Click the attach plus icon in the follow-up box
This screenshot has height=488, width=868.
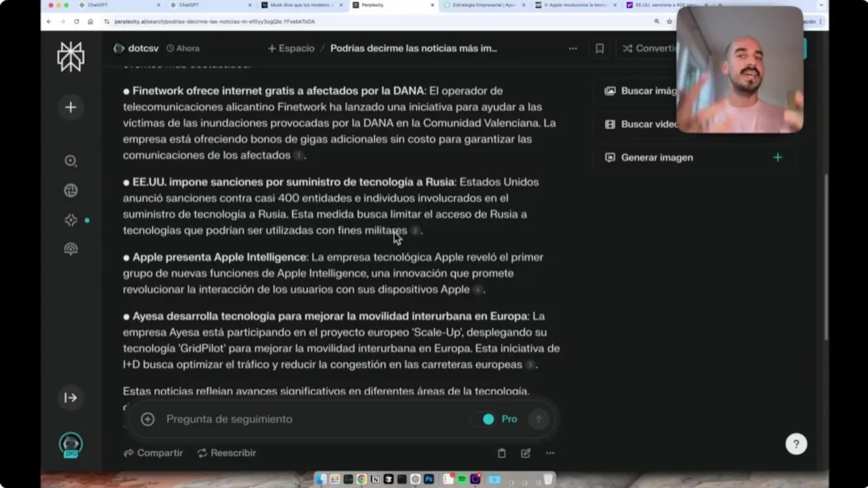(x=147, y=419)
